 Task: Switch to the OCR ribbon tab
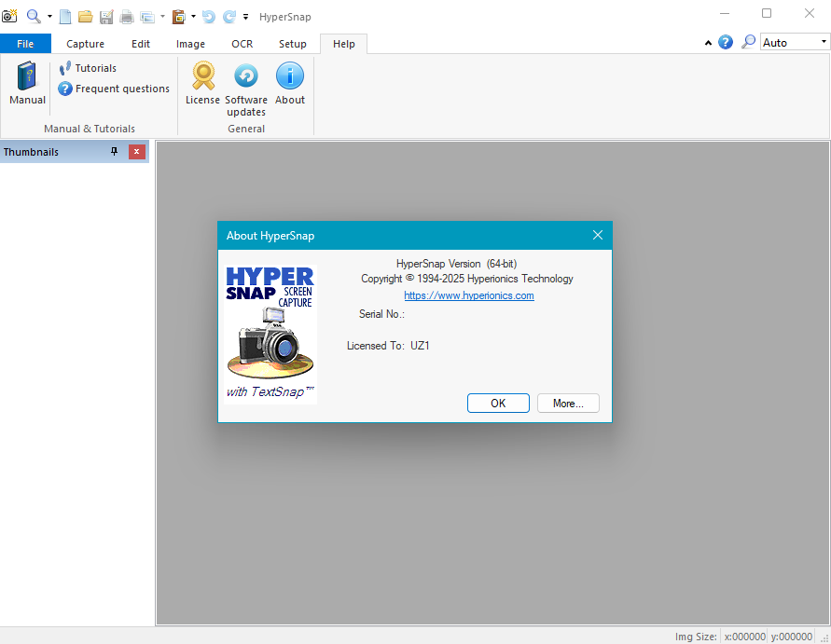coord(242,44)
